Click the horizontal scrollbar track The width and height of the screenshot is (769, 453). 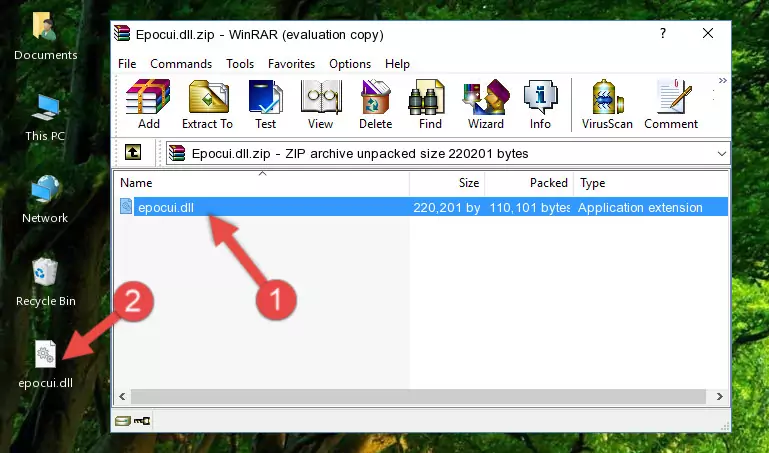point(418,396)
